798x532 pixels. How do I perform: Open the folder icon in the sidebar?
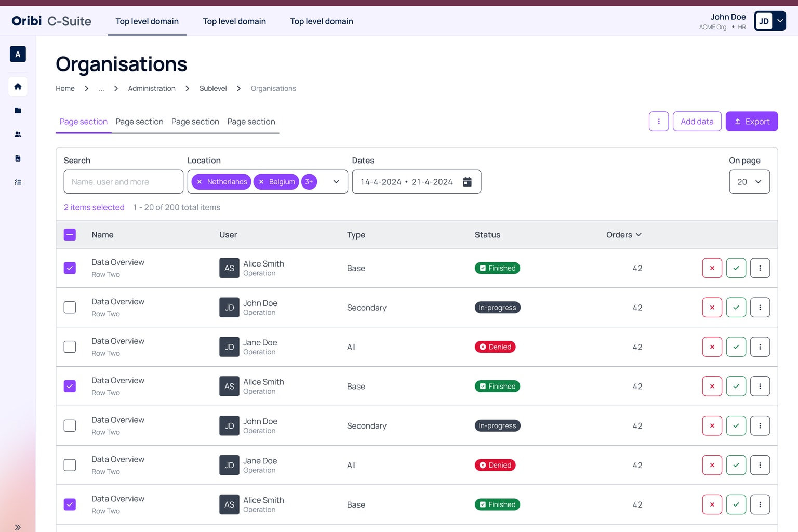pyautogui.click(x=18, y=110)
